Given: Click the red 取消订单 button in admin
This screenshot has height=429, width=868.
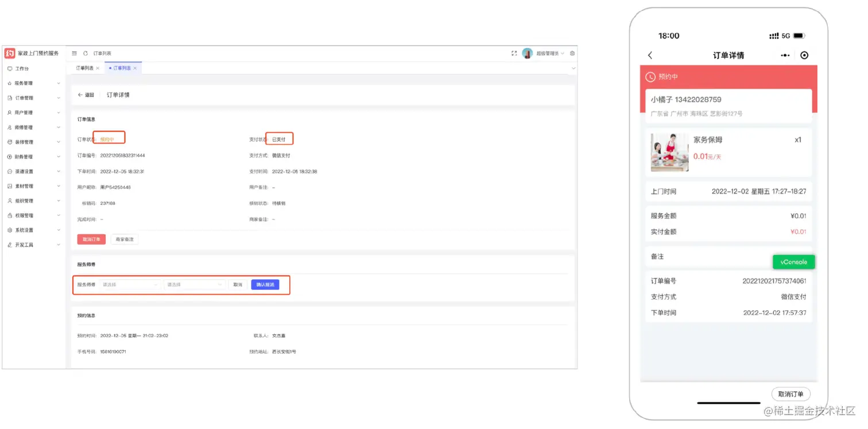Looking at the screenshot, I should click(91, 239).
